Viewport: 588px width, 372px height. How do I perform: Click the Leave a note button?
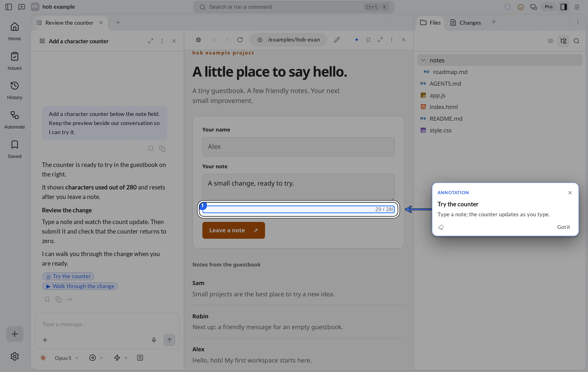click(x=233, y=230)
